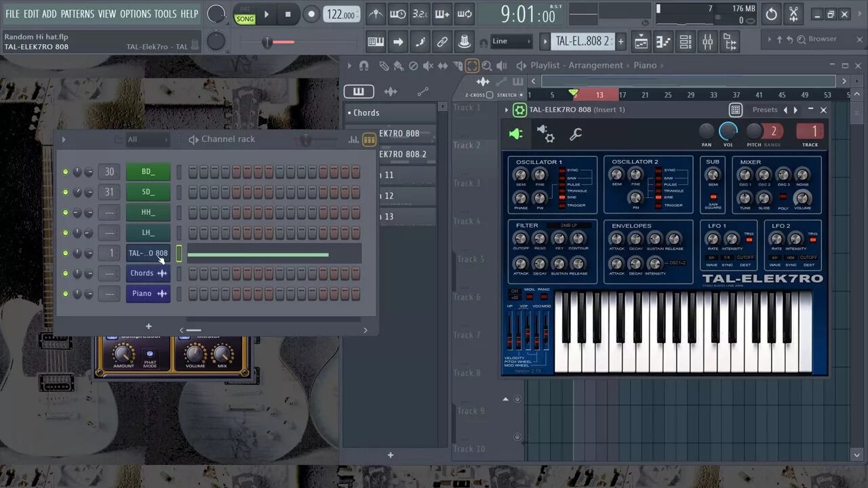Click the add new pattern plus button
The height and width of the screenshot is (488, 868).
(x=620, y=42)
